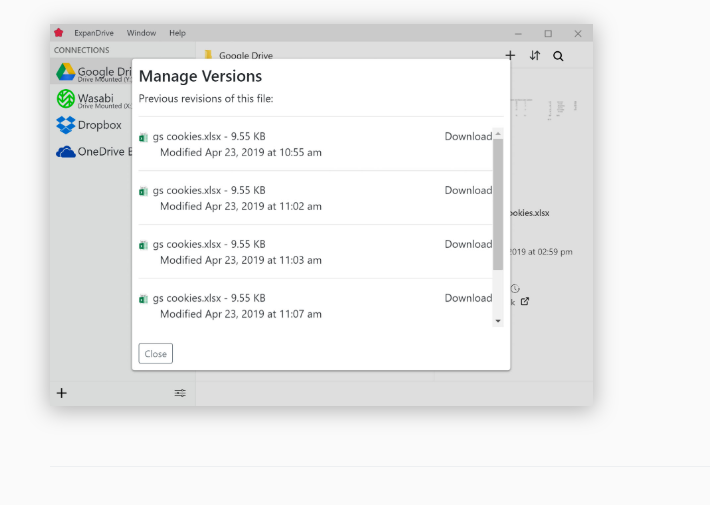Close the Manage Versions dialog
Viewport: 710px width, 505px height.
click(x=155, y=354)
